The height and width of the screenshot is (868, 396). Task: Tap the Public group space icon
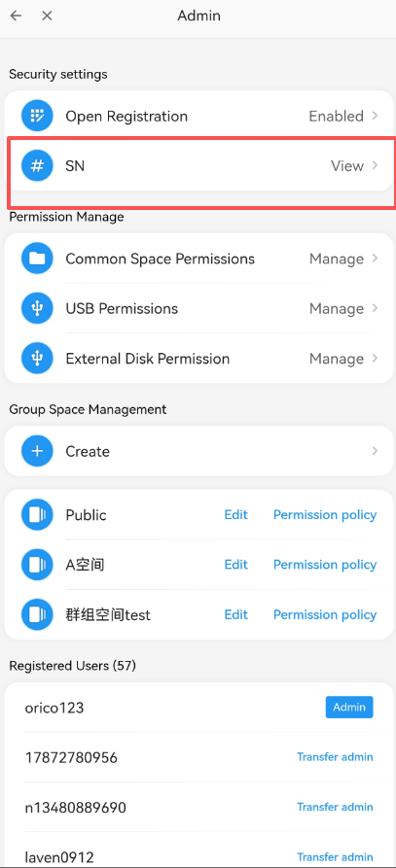37,515
